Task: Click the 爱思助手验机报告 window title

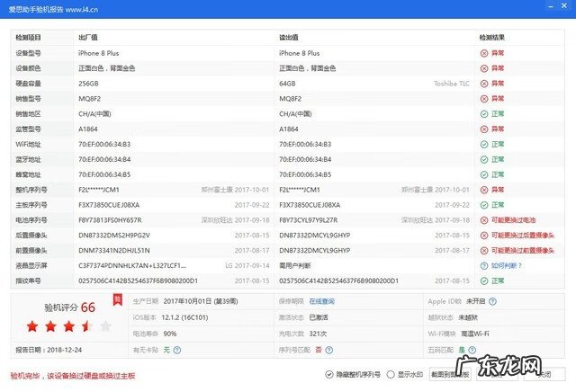Action: [53, 10]
